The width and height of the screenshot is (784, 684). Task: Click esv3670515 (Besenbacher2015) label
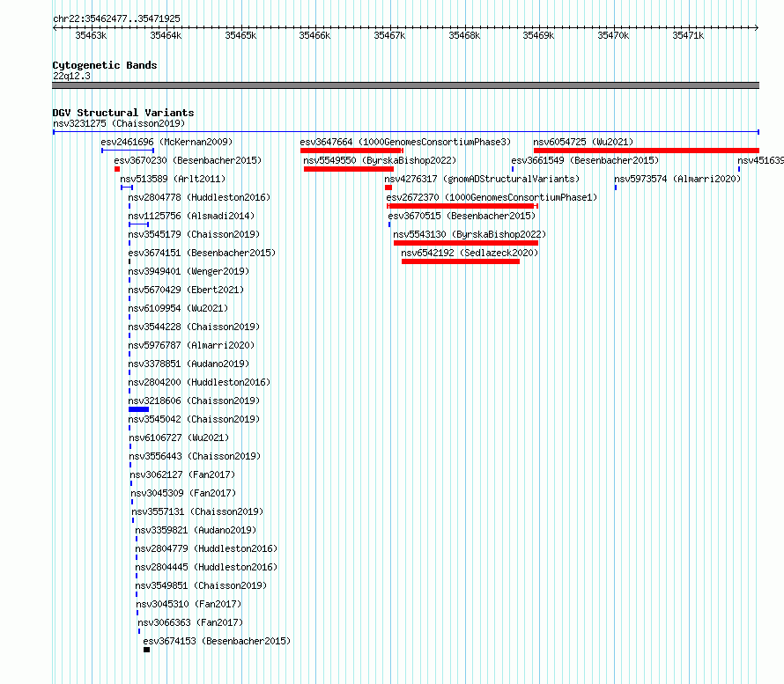click(462, 216)
